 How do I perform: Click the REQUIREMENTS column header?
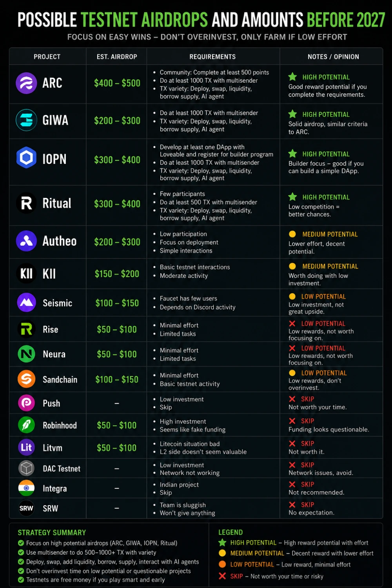[212, 57]
